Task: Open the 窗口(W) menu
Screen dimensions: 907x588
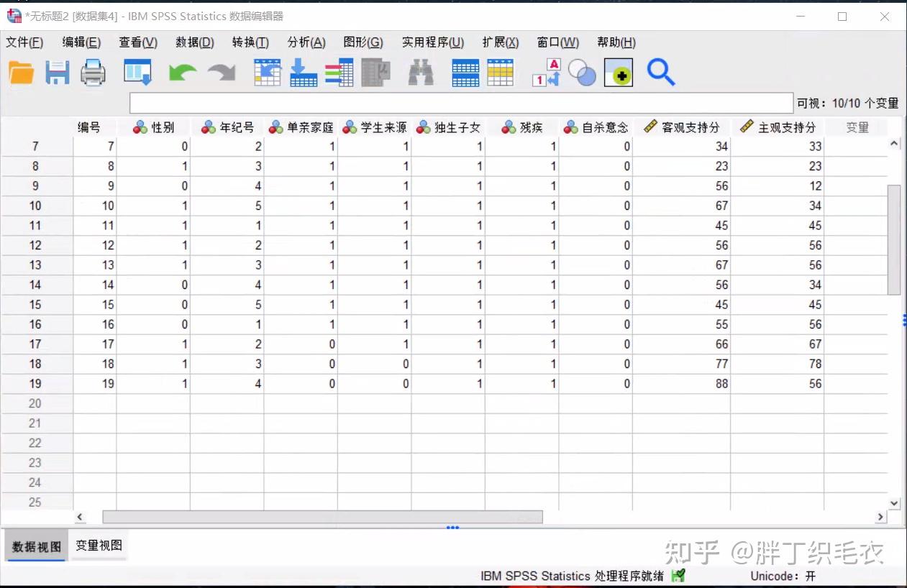Action: tap(558, 42)
